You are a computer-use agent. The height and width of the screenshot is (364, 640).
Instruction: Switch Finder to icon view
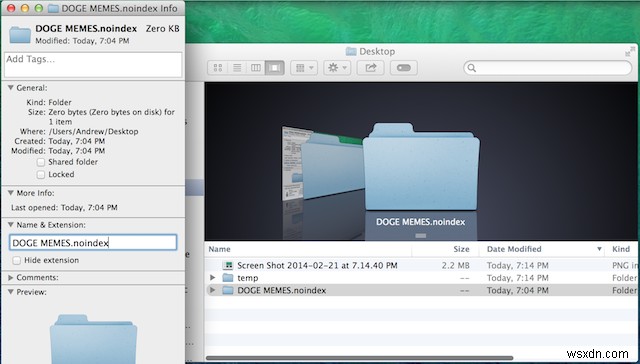point(218,68)
